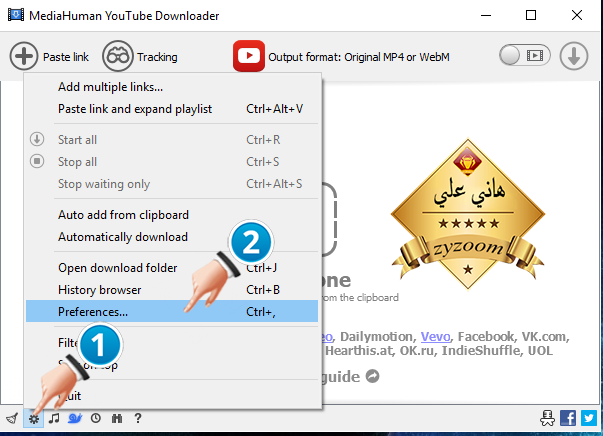The height and width of the screenshot is (436, 603).
Task: Click the MediaHuman app icon in title bar
Action: coord(16,15)
